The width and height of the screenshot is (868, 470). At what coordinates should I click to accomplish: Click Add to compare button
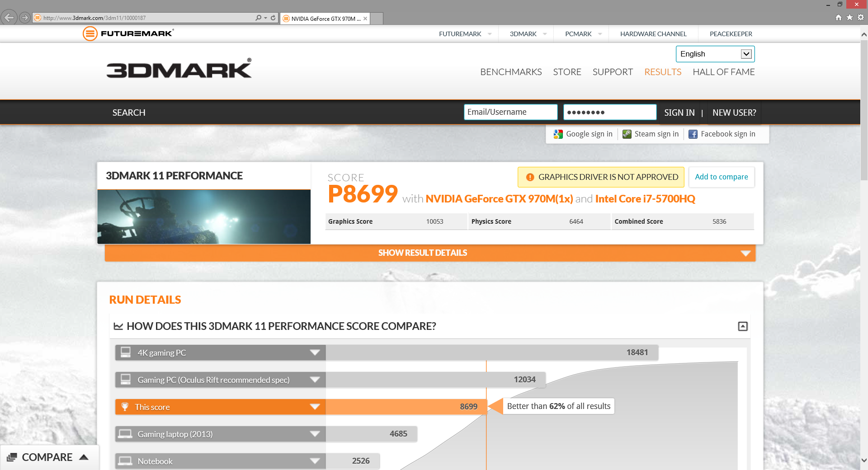click(722, 177)
